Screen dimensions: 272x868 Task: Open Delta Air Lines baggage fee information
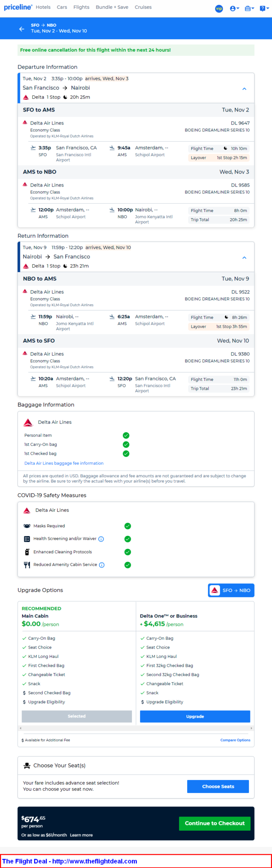pos(64,463)
